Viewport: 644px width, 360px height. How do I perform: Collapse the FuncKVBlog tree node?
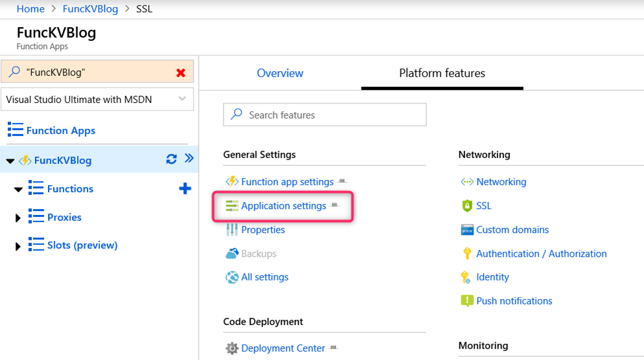click(x=10, y=161)
